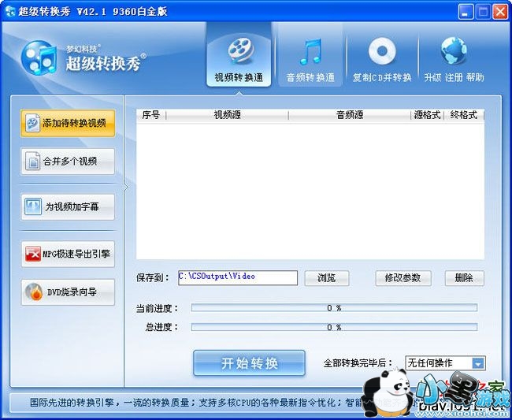
Task: Click 添加待转换视频 button
Action: (x=68, y=123)
